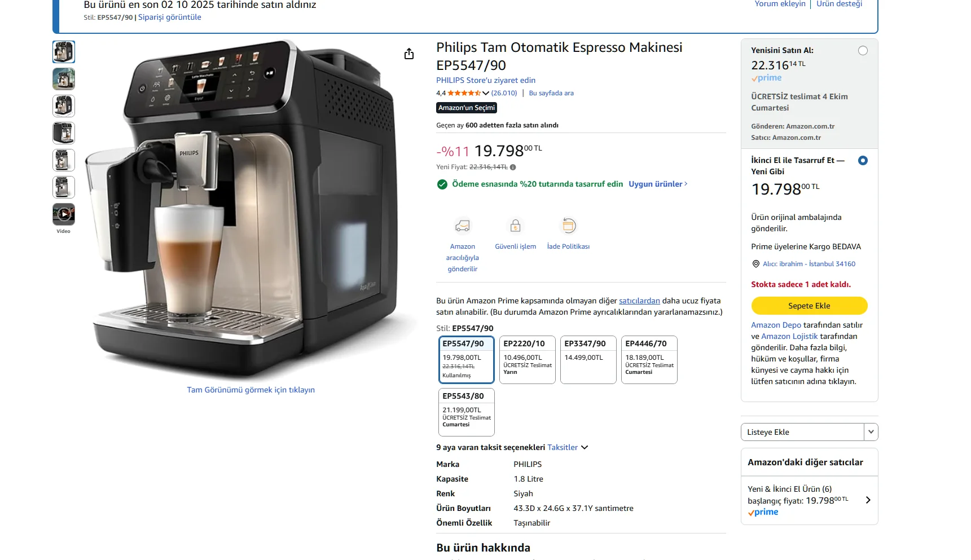971x560 pixels.
Task: Click the 'Prime üyelerine Kargo BEDAVA' text
Action: (806, 246)
